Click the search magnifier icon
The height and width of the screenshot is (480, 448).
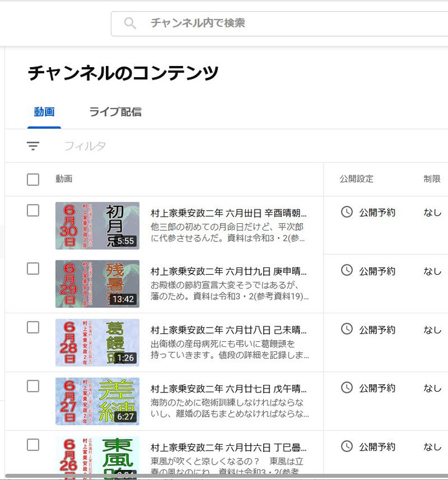pyautogui.click(x=130, y=24)
